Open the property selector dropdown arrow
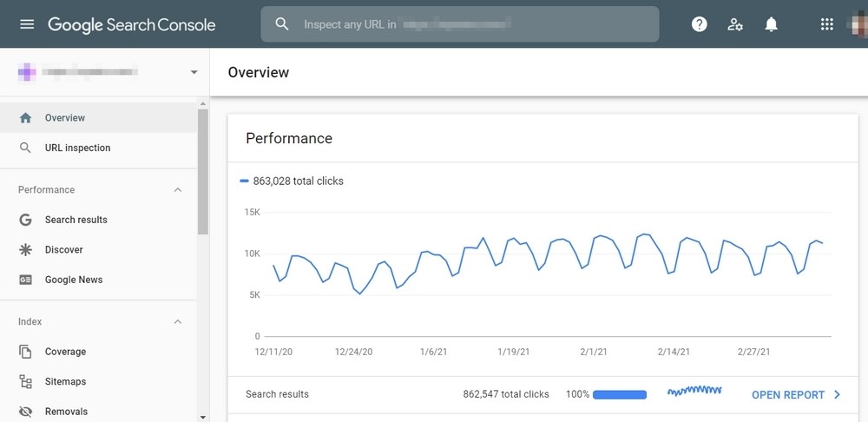868x422 pixels. tap(194, 72)
